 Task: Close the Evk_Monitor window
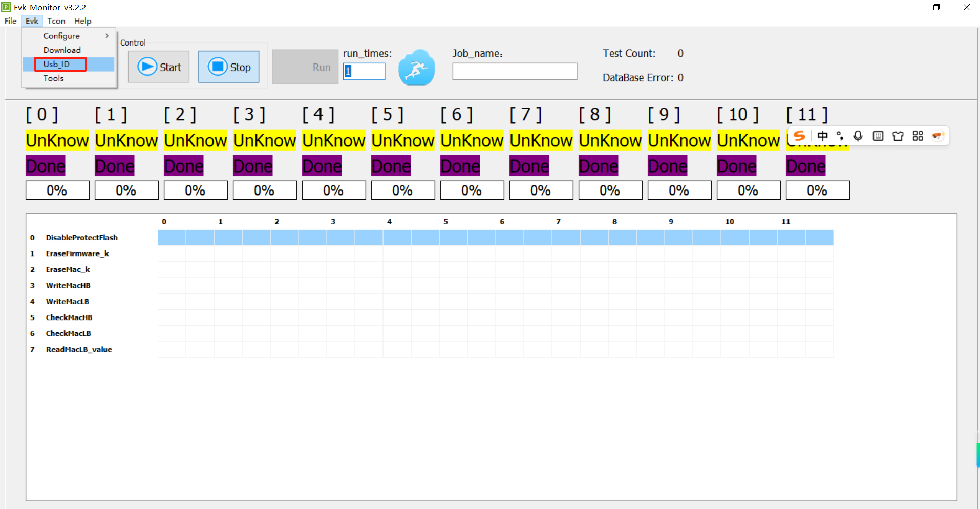click(x=966, y=7)
